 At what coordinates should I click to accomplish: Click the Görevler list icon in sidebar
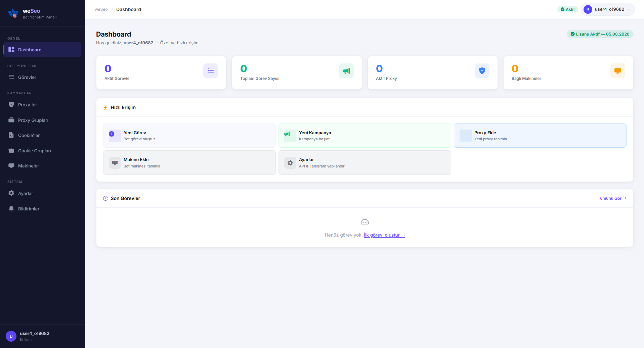click(x=11, y=77)
